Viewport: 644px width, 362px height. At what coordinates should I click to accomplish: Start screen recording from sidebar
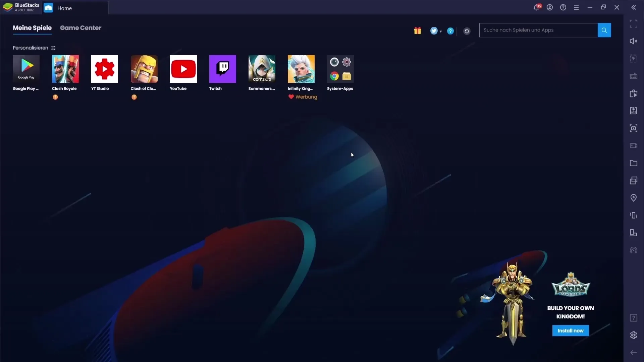633,145
